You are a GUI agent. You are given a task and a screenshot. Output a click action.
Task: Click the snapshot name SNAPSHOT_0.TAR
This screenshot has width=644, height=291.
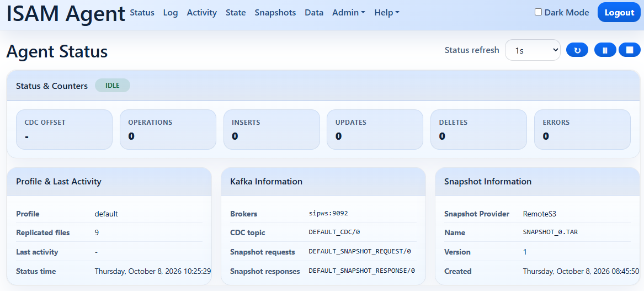tap(550, 232)
